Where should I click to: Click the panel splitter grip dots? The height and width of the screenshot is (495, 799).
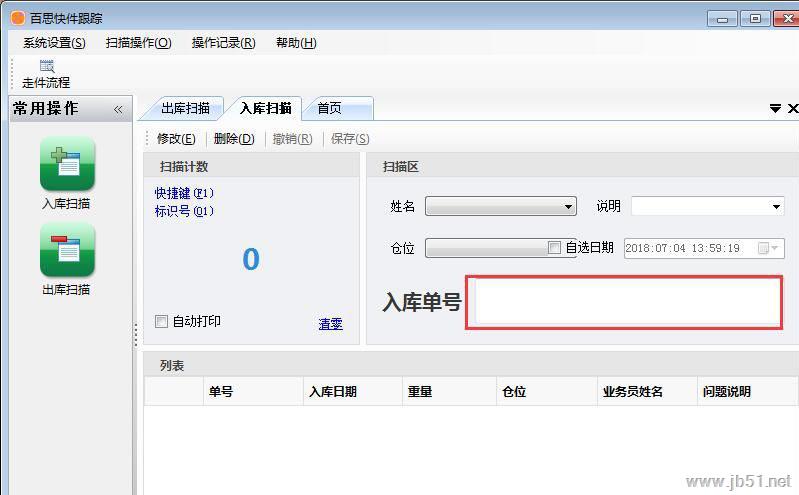[136, 335]
